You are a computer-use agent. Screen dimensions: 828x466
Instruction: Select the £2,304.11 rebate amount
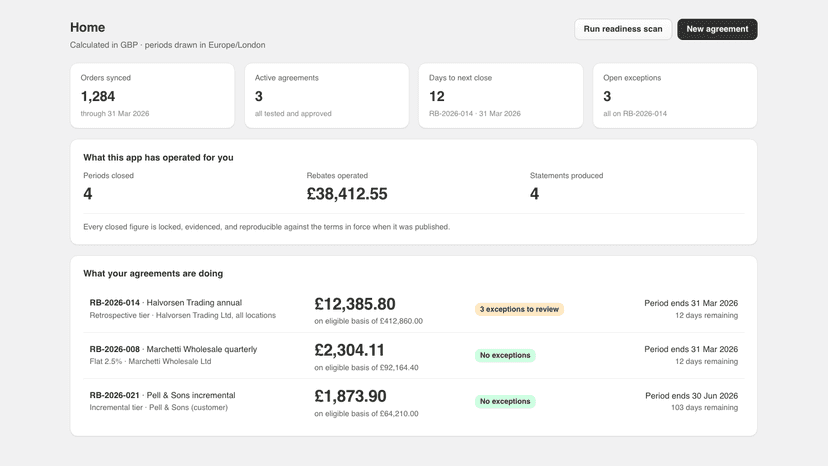click(350, 350)
